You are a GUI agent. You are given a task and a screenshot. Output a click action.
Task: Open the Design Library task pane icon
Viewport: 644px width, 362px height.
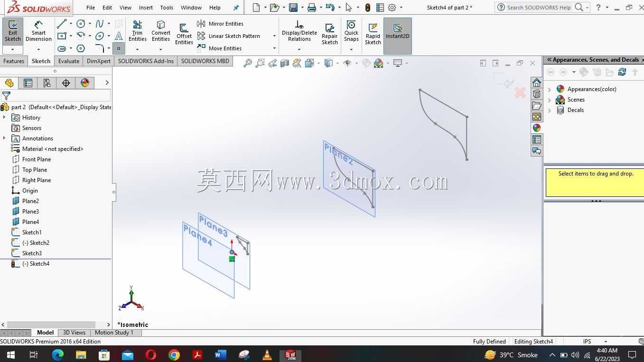point(537,94)
